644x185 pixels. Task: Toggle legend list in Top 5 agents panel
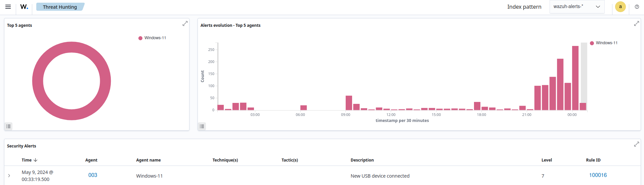point(9,126)
